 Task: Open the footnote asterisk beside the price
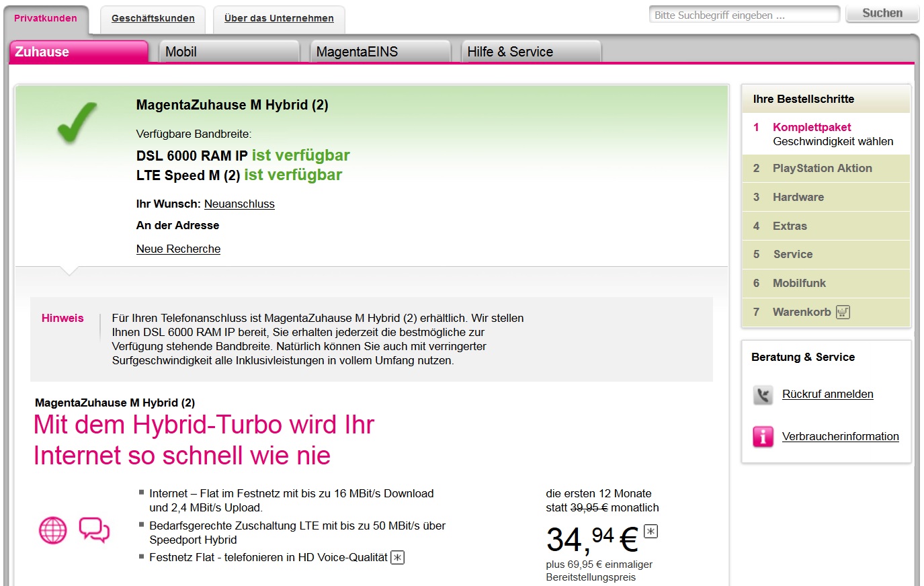click(x=650, y=531)
